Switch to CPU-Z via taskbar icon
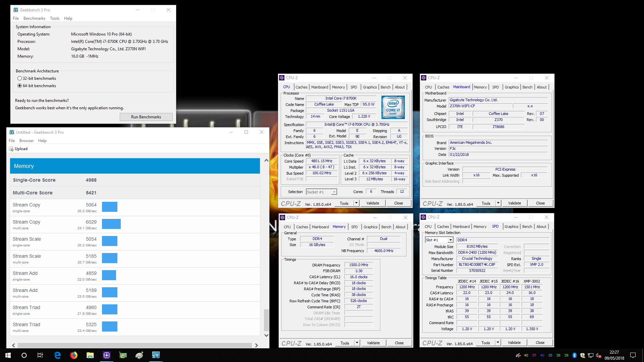The height and width of the screenshot is (362, 644). 107,355
